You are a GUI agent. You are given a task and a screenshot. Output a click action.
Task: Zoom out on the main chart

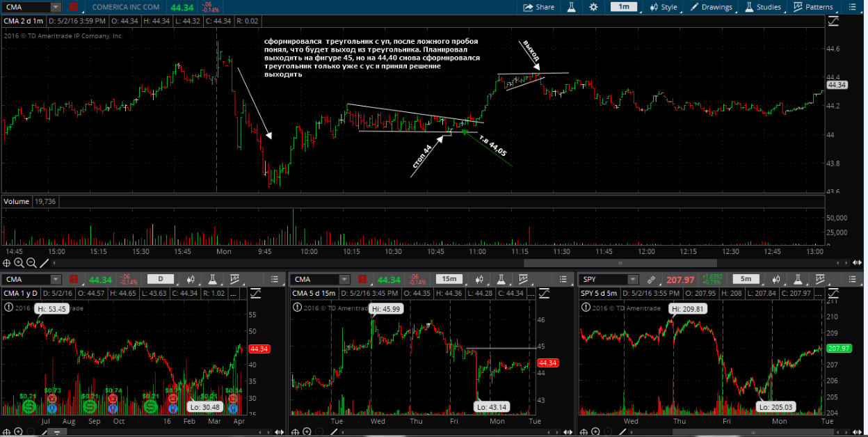point(31,263)
